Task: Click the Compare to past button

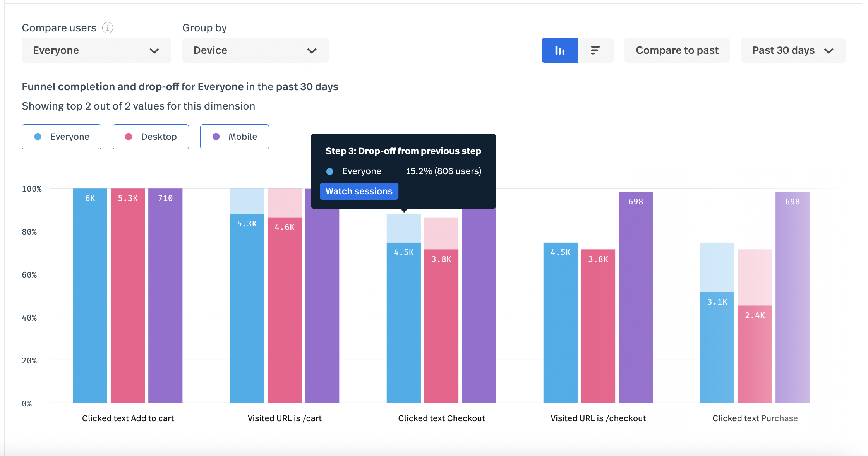Action: pos(677,50)
